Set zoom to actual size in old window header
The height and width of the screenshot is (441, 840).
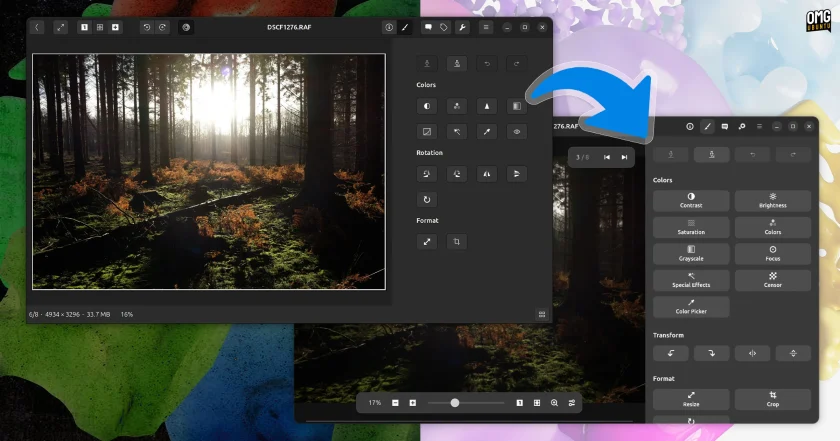(84, 27)
